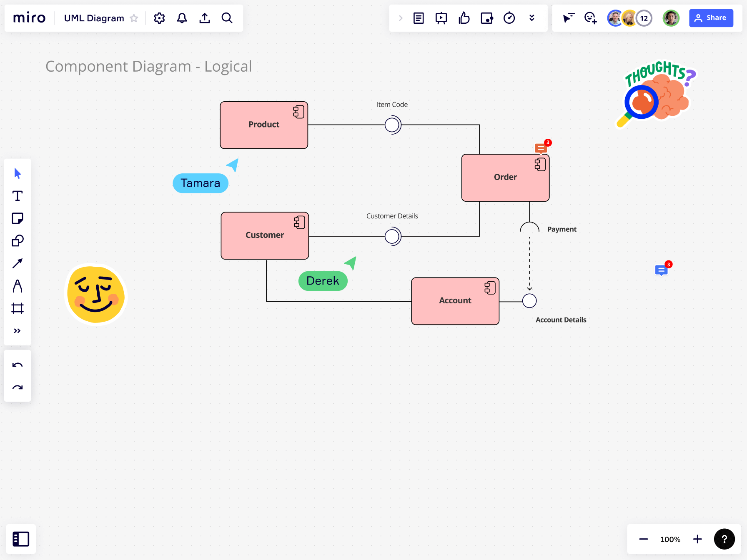Image resolution: width=747 pixels, height=560 pixels.
Task: Select the Pen tool
Action: (x=18, y=286)
